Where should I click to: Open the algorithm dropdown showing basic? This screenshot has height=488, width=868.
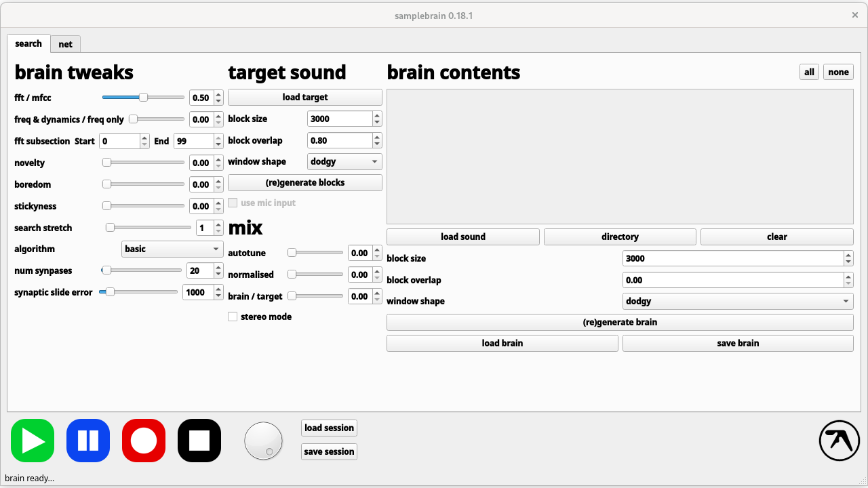(172, 249)
